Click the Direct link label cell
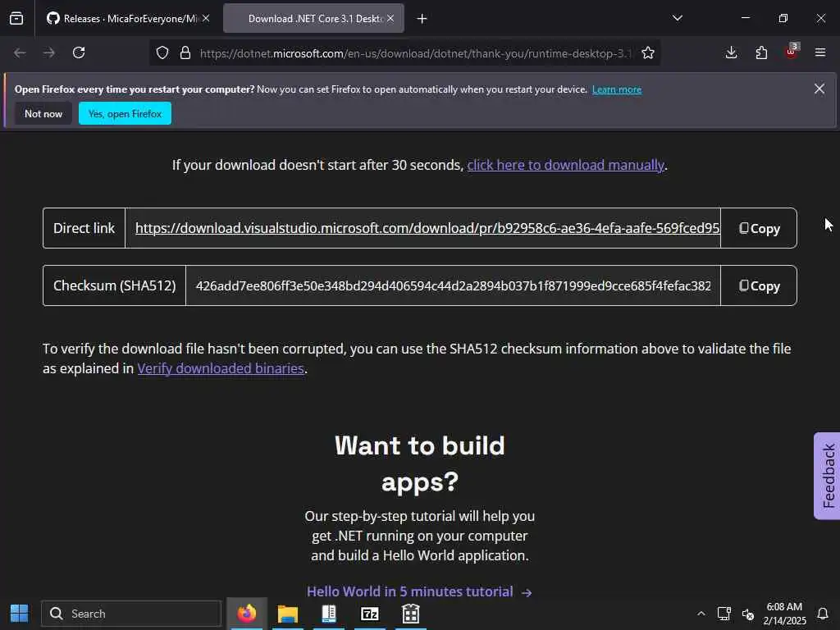840x630 pixels. (84, 228)
